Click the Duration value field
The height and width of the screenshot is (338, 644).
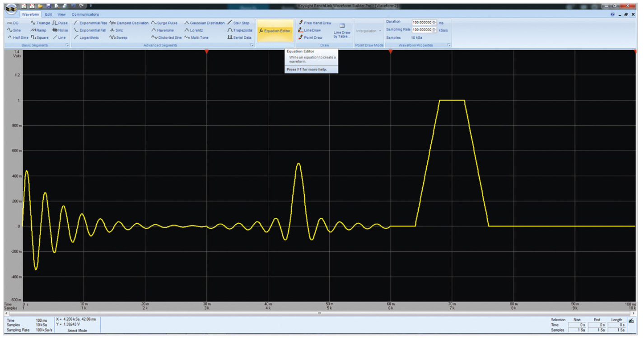click(x=422, y=22)
